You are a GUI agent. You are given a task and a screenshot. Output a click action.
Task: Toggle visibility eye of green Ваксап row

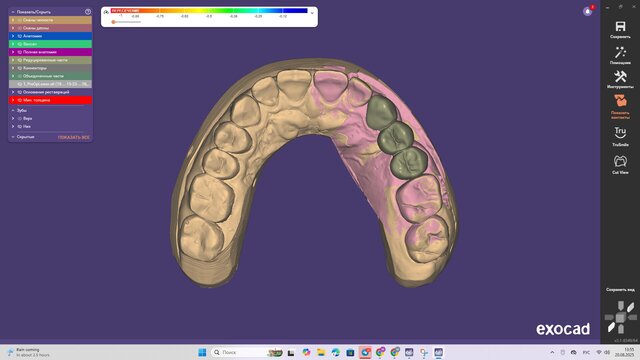click(20, 44)
